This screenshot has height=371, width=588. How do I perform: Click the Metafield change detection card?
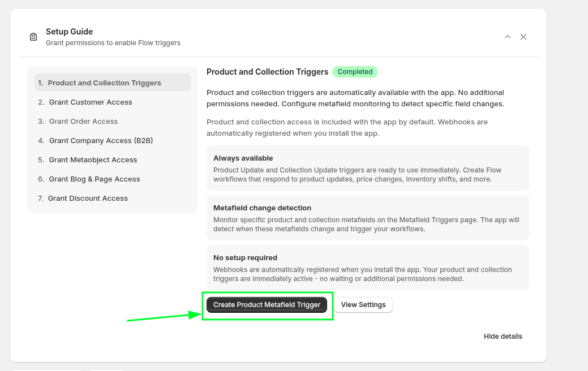(x=367, y=218)
